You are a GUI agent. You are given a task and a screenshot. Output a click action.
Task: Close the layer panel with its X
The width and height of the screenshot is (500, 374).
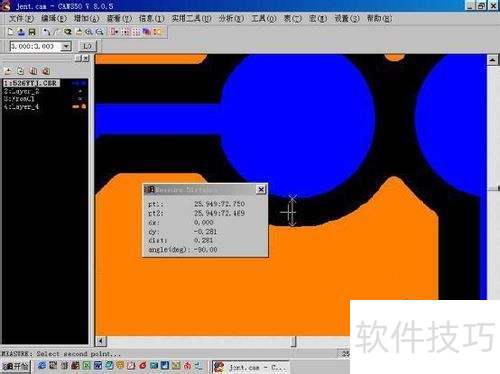86,58
